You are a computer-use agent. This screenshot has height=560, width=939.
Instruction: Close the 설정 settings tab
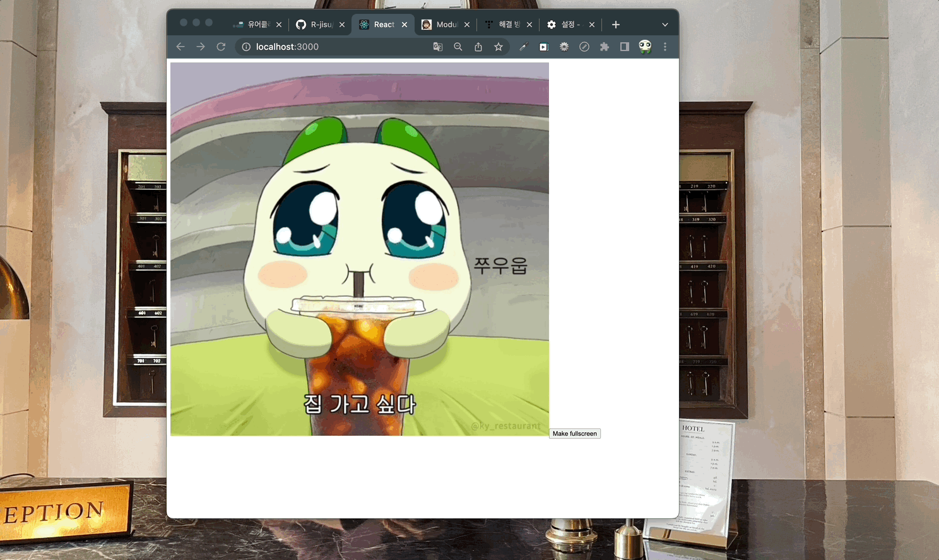(x=592, y=25)
